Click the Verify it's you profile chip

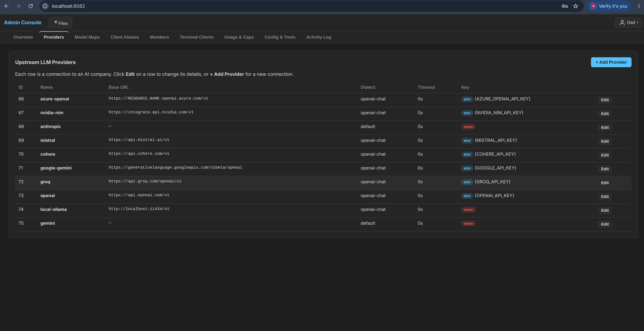[x=609, y=6]
